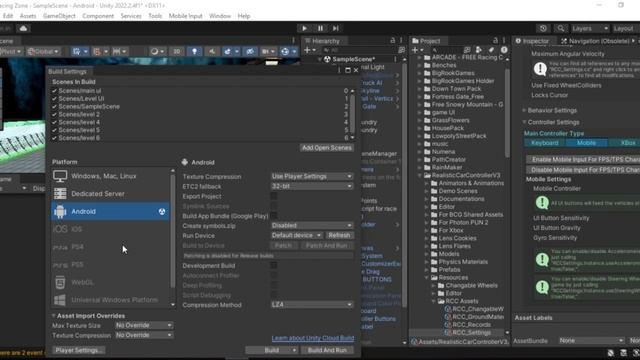
Task: Select the RCC_Settings asset
Action: point(471,333)
